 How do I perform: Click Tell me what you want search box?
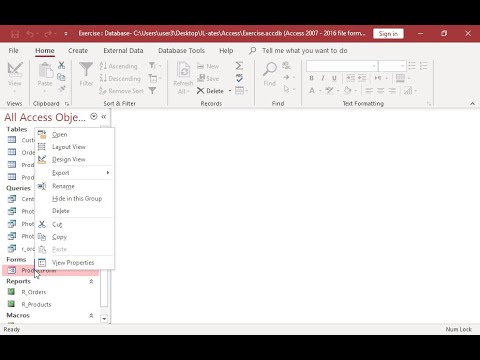[304, 51]
